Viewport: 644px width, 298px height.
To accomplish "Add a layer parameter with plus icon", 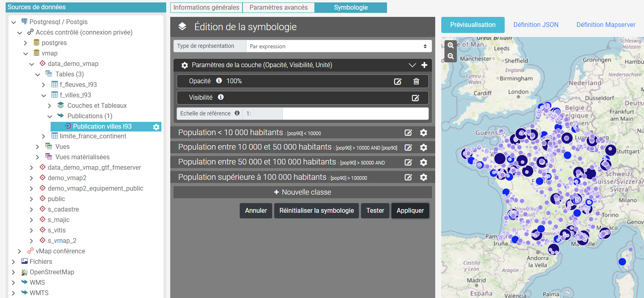I will 424,65.
